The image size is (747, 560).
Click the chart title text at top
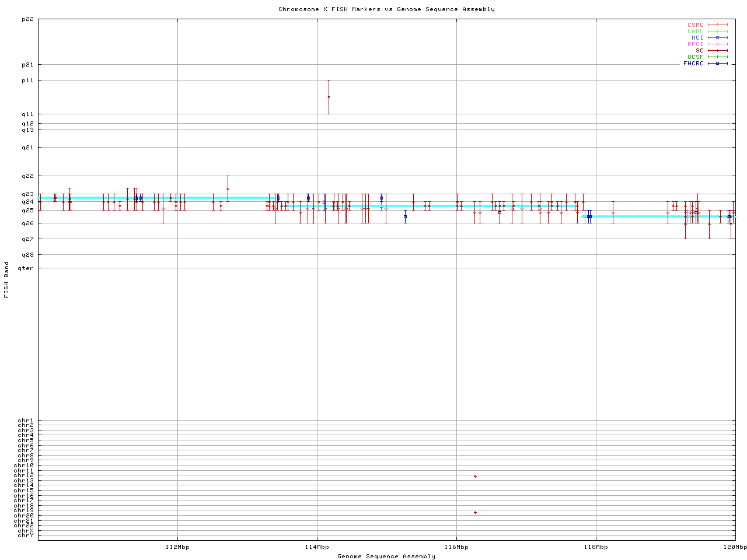tap(386, 9)
